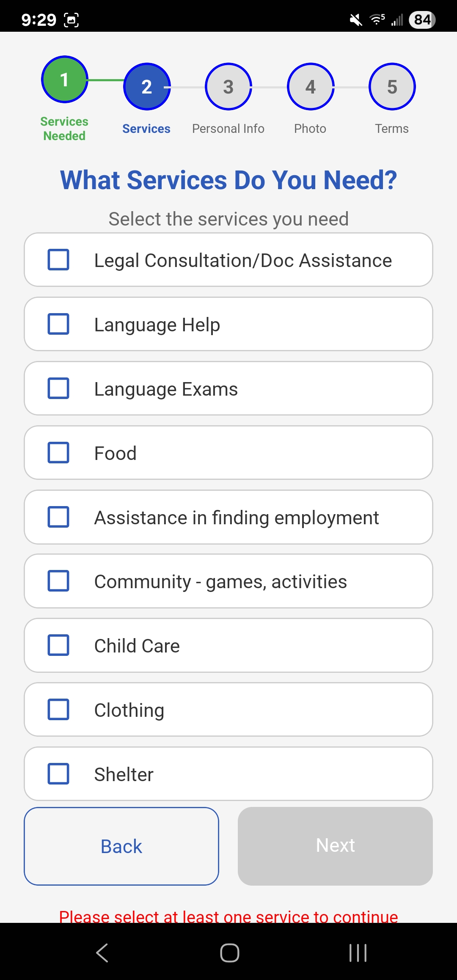Select the Food checkbox

(x=58, y=453)
